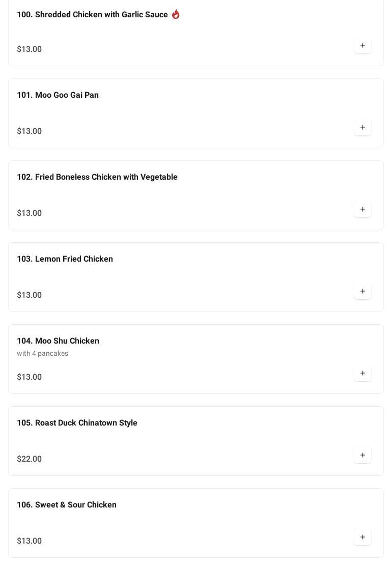Open 104. Moo Shu Chicken item title
392x565 pixels.
point(58,341)
